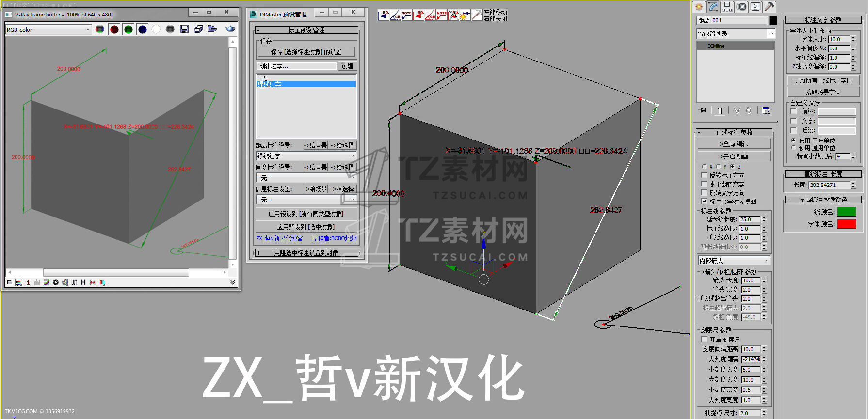Select 绿线红字 in the preset list

pos(306,84)
